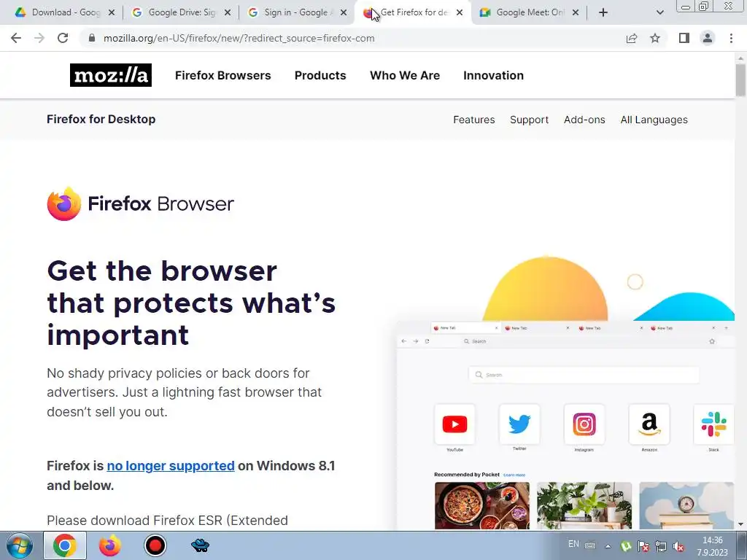The image size is (747, 560).
Task: Click the Action Center flag tray icon
Action: (x=643, y=547)
